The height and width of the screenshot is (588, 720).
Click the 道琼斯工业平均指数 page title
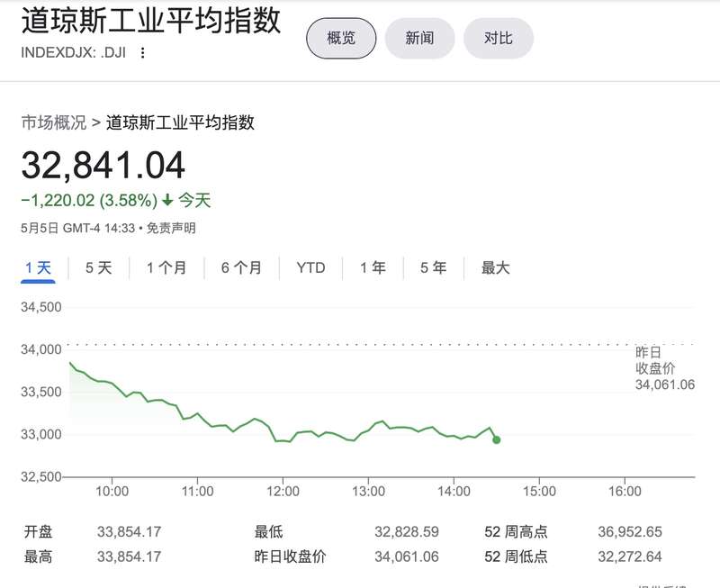point(151,20)
